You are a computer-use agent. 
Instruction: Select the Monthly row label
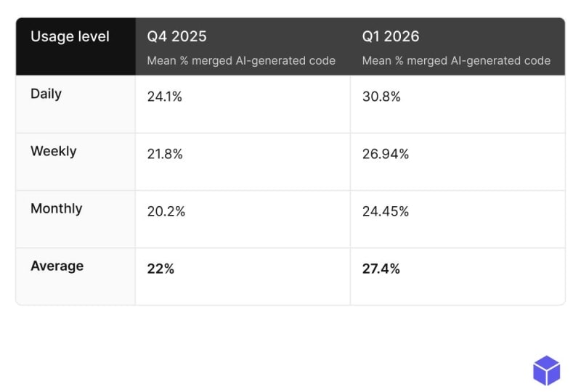pyautogui.click(x=56, y=208)
